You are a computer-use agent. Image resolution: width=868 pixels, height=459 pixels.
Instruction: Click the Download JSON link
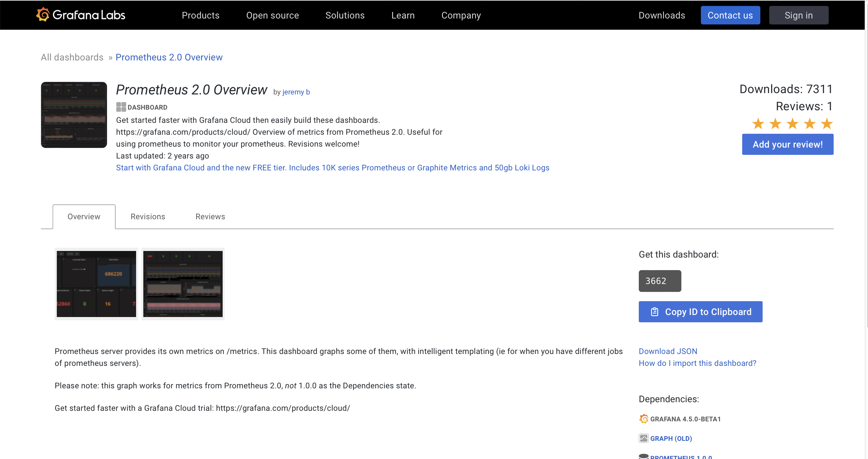(668, 351)
